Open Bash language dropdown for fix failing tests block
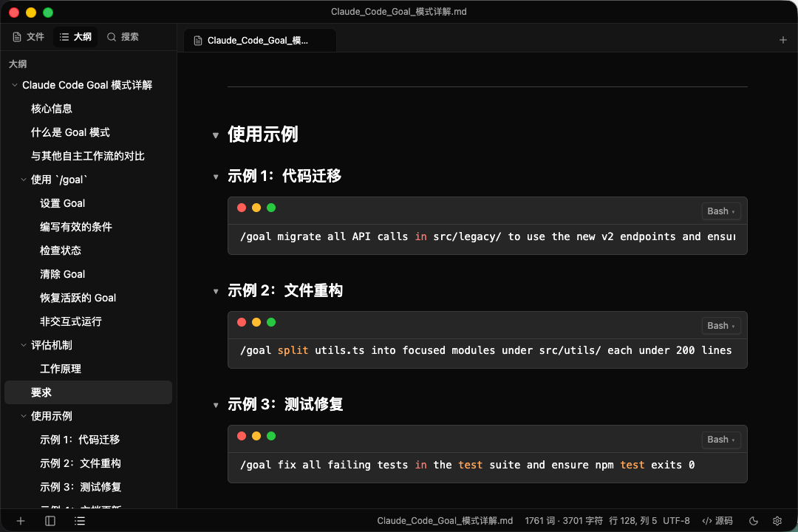 click(720, 440)
